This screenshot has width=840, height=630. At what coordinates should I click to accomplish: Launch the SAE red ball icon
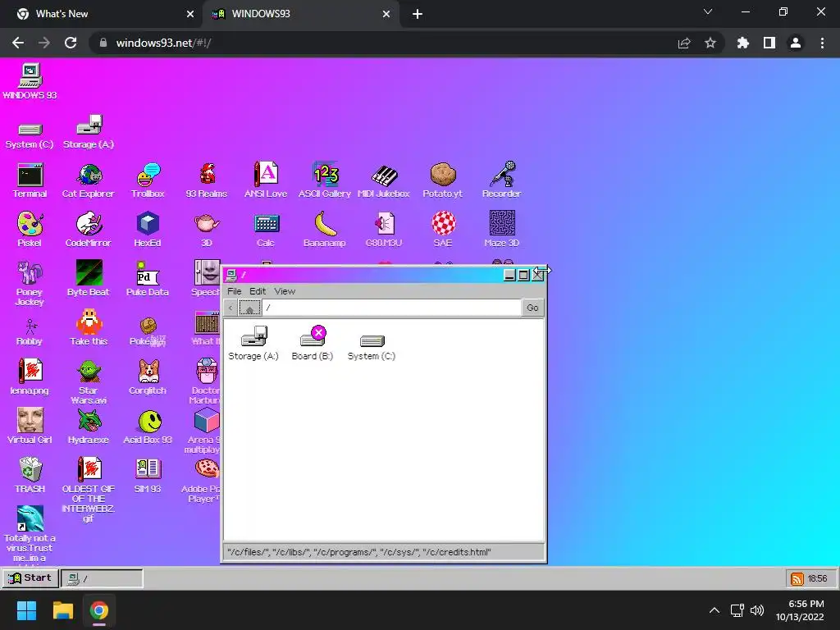[x=444, y=230]
